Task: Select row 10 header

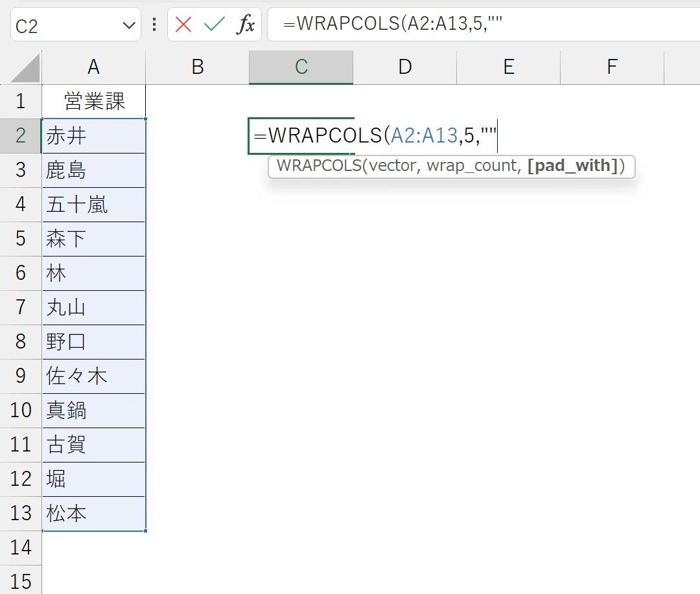Action: pos(21,411)
